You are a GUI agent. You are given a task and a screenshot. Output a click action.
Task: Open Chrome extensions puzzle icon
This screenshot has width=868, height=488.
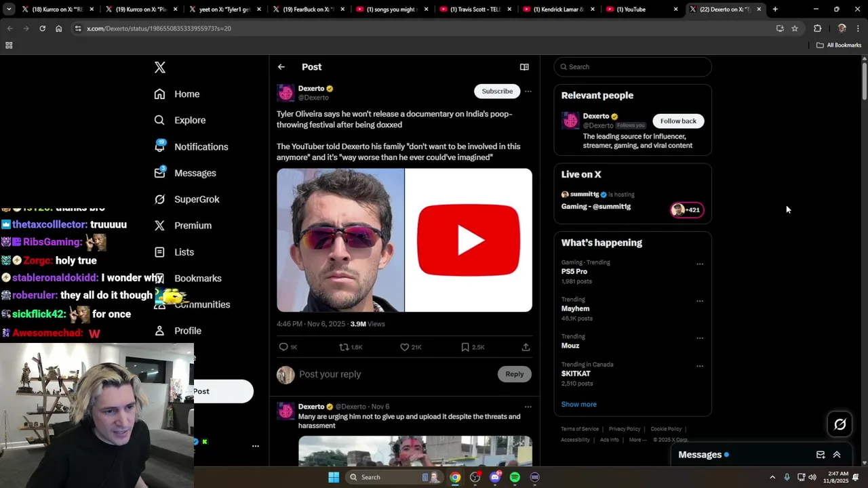(x=817, y=28)
